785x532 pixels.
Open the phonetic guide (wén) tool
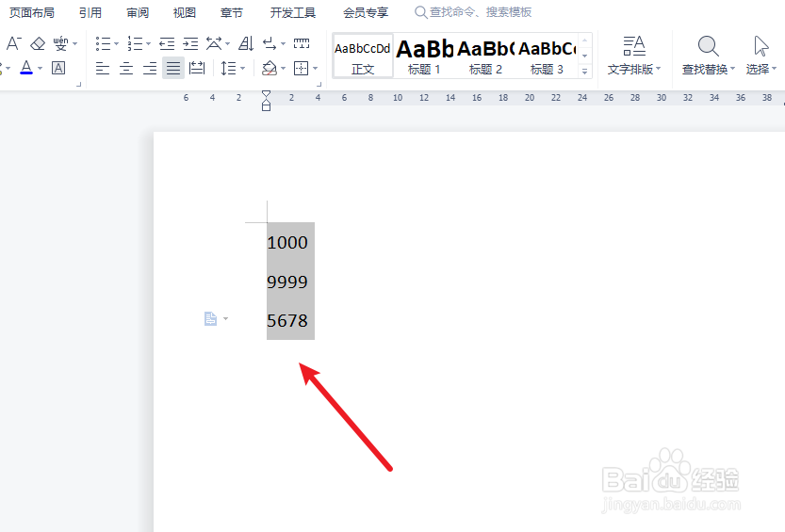pyautogui.click(x=60, y=43)
